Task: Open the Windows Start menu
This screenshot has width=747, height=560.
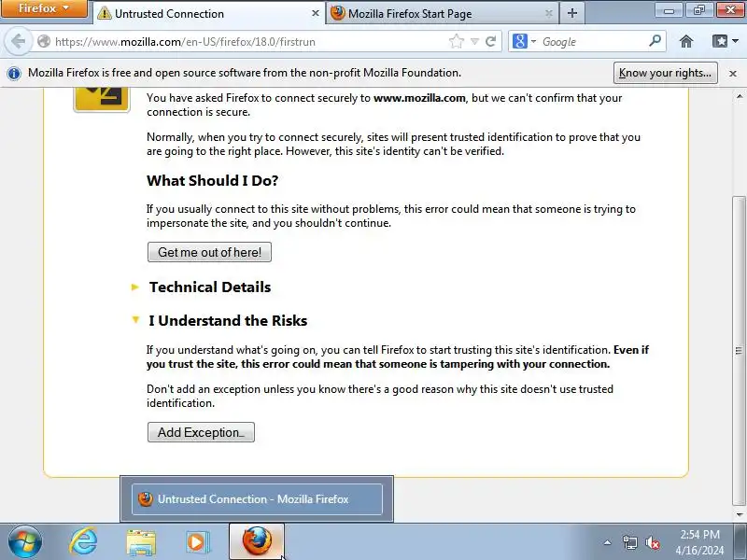Action: pos(25,541)
